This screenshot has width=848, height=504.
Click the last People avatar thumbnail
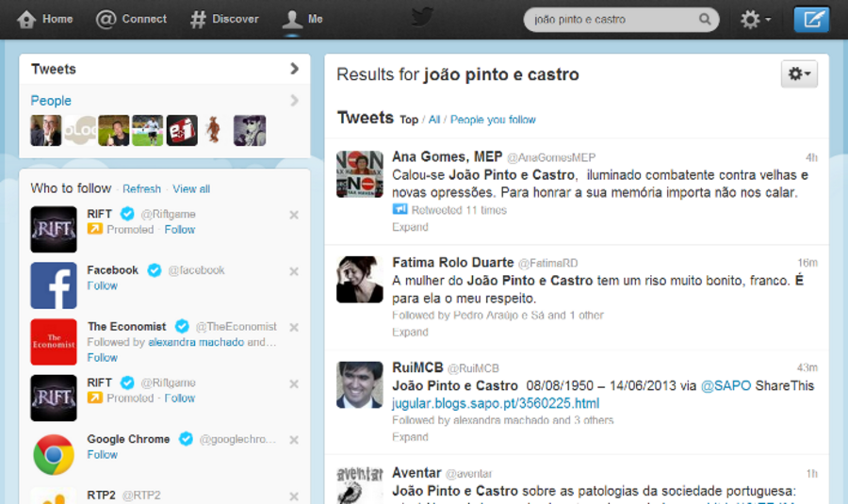tap(250, 130)
